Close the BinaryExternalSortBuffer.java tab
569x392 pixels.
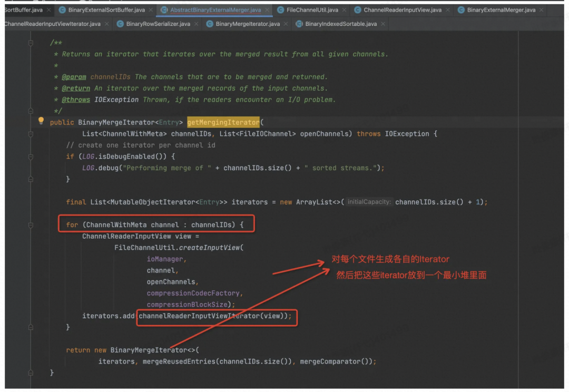(x=151, y=10)
